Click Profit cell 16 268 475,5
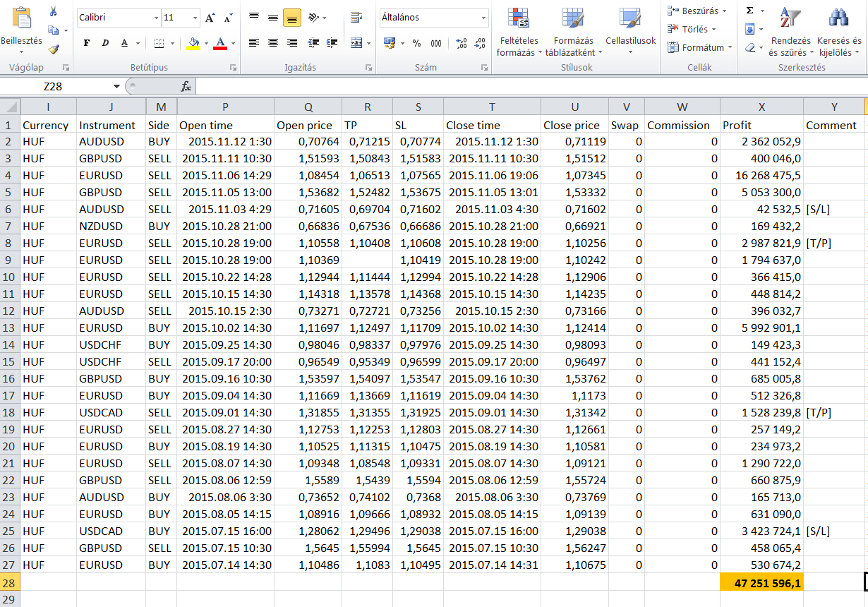The width and height of the screenshot is (868, 607). (761, 175)
